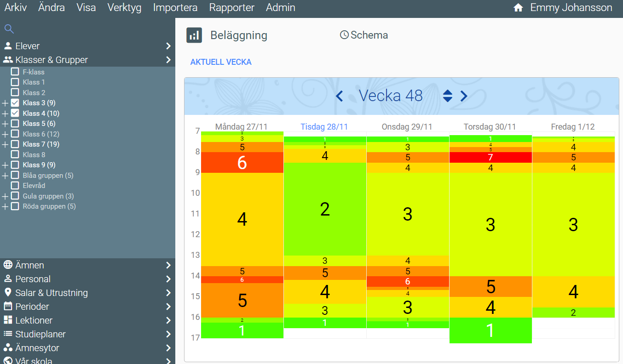Click the globe icon for Ämnen
This screenshot has width=623, height=364.
pos(8,265)
